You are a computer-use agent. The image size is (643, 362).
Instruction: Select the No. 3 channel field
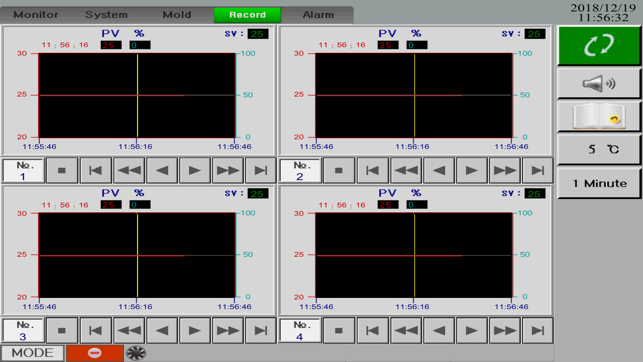[x=23, y=330]
